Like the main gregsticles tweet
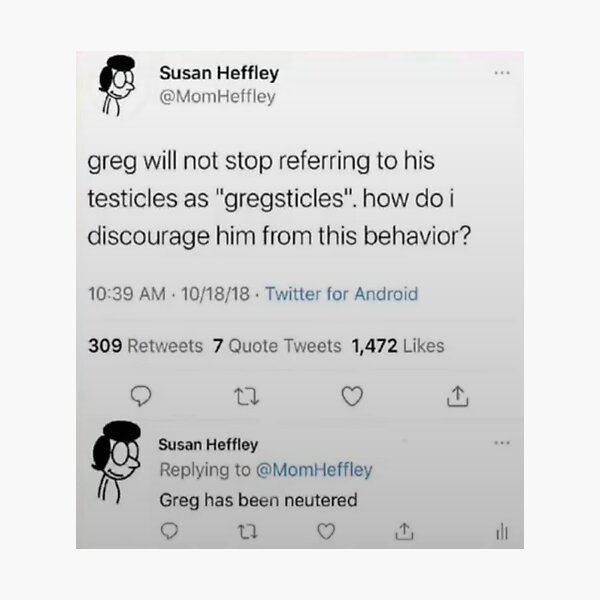Image resolution: width=600 pixels, height=600 pixels. pyautogui.click(x=351, y=398)
